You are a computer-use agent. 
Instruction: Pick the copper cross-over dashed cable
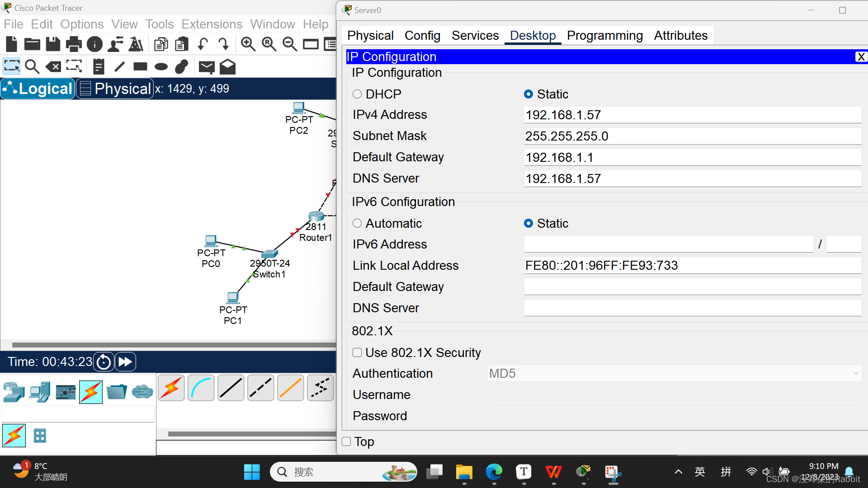pos(261,388)
